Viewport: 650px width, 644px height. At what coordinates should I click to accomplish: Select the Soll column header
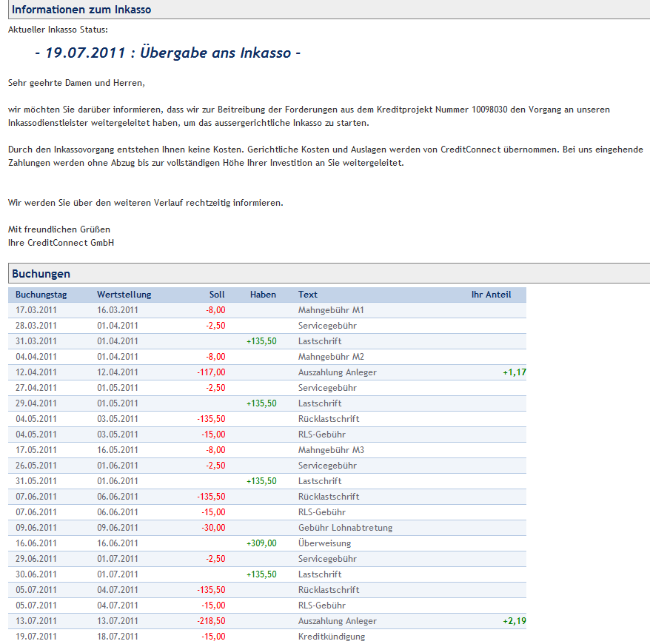pyautogui.click(x=216, y=295)
